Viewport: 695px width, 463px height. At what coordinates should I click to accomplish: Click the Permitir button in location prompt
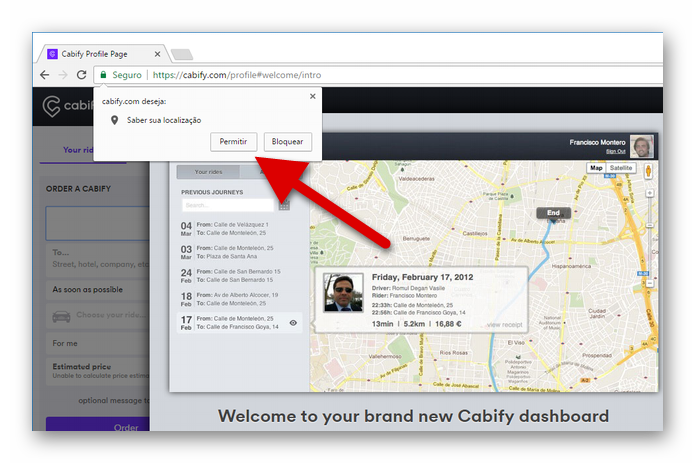233,142
